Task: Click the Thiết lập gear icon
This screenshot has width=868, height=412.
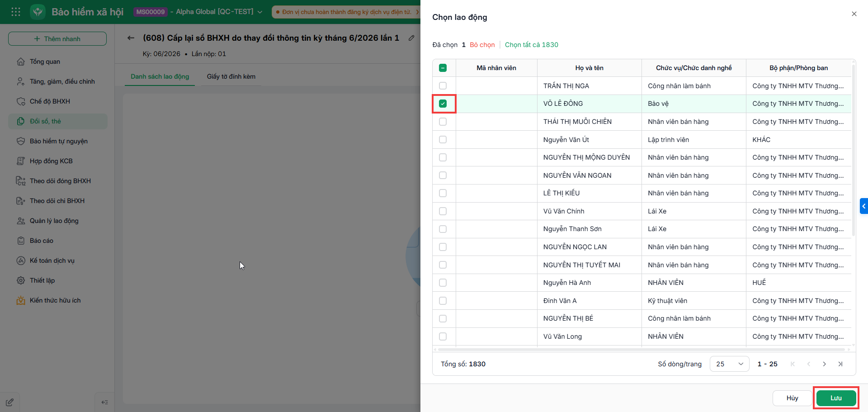Action: pos(21,280)
